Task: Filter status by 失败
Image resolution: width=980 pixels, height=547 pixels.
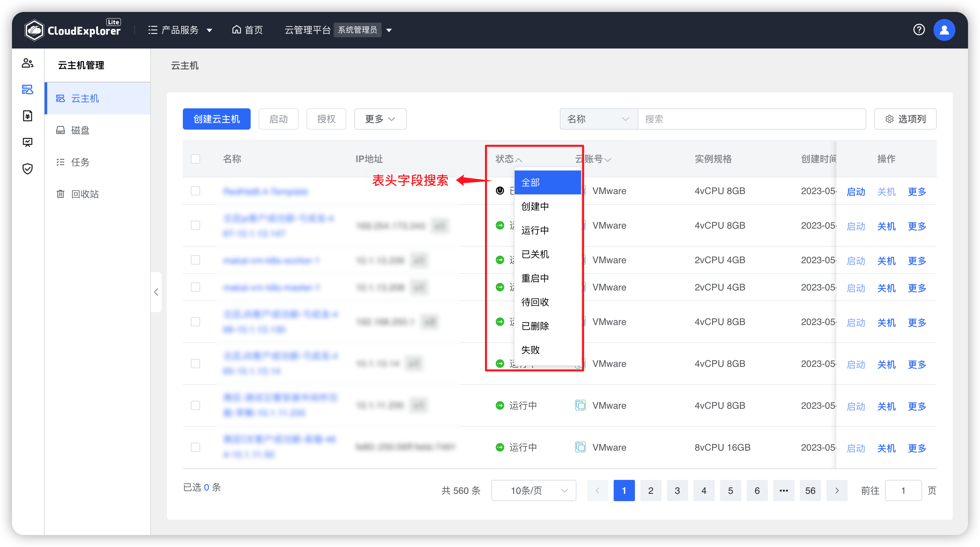Action: pos(548,350)
